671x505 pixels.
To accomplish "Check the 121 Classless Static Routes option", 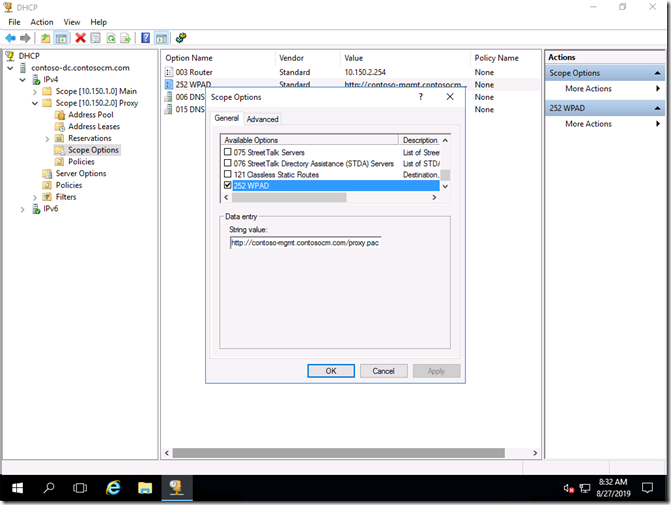I will coord(227,174).
